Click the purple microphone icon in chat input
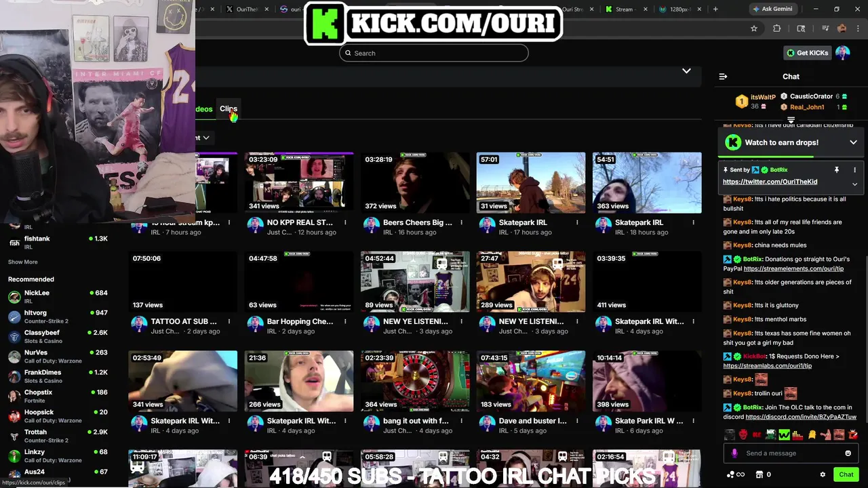The height and width of the screenshot is (488, 868). pyautogui.click(x=734, y=453)
